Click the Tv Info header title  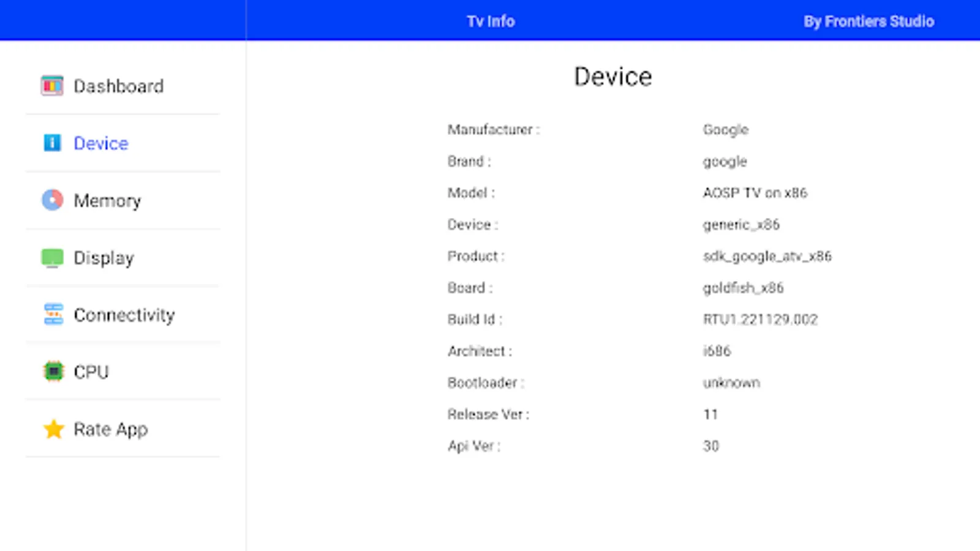click(x=491, y=21)
